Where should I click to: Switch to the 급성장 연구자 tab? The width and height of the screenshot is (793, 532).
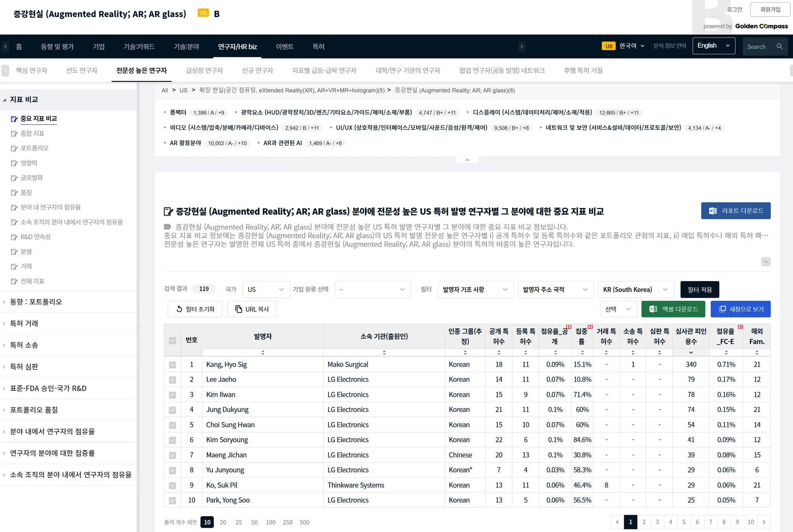[204, 70]
